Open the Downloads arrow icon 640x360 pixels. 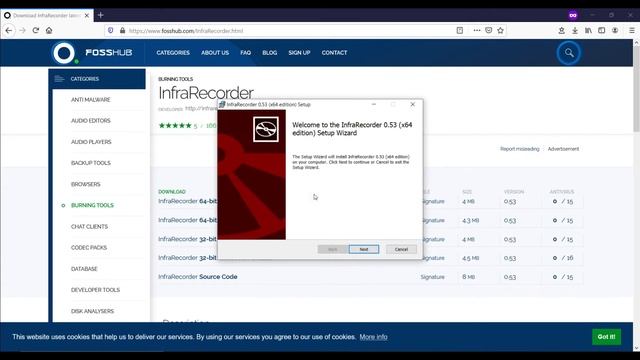(x=575, y=31)
